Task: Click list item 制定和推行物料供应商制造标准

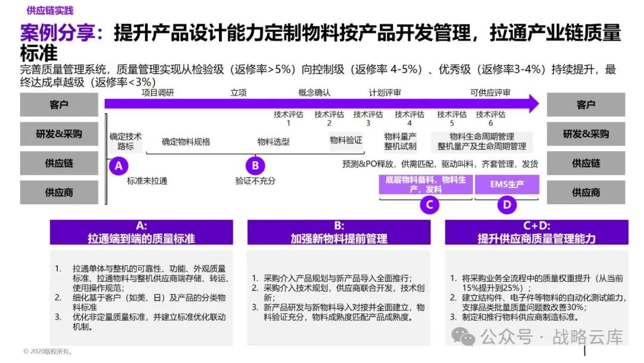Action: click(515, 317)
